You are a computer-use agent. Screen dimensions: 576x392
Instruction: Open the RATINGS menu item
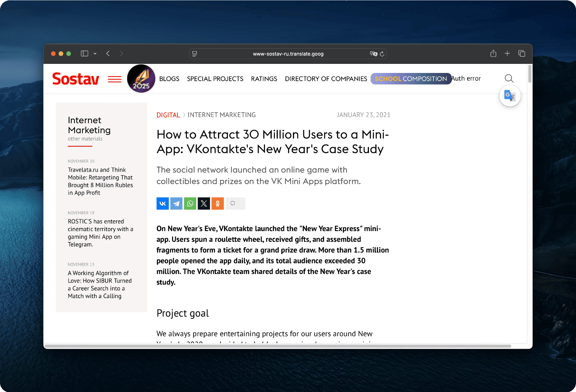[264, 79]
